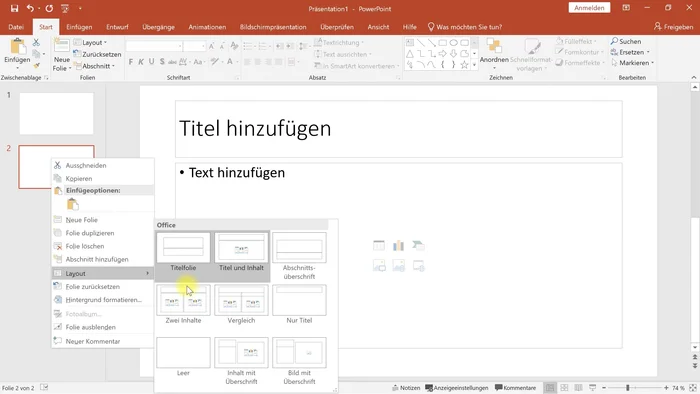The height and width of the screenshot is (394, 700).
Task: Toggle underline formatting U
Action: pyautogui.click(x=151, y=62)
